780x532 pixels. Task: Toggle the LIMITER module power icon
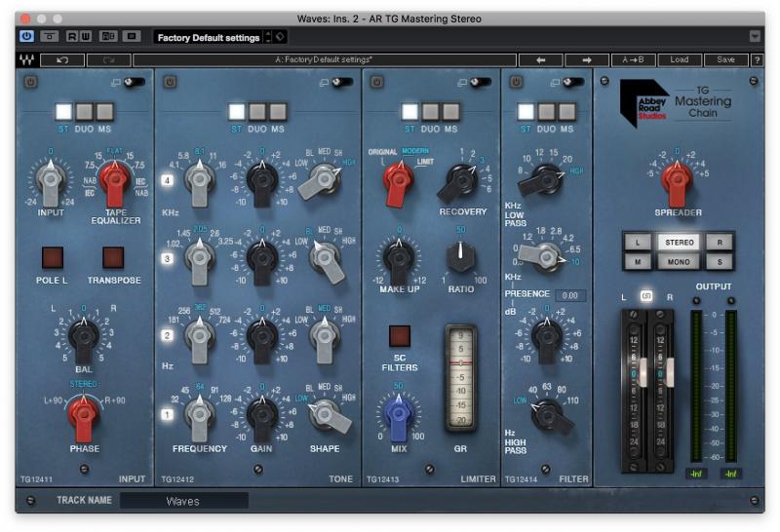click(377, 82)
